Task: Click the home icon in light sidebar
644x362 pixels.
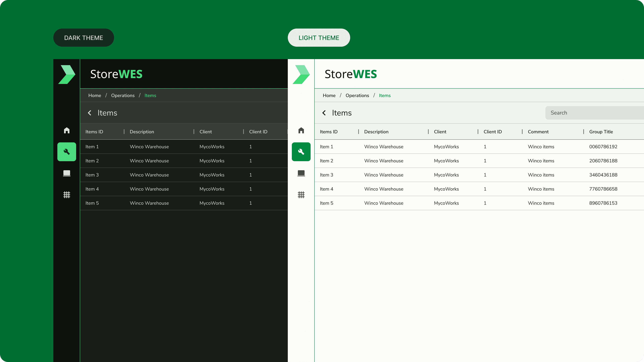Action: (301, 130)
